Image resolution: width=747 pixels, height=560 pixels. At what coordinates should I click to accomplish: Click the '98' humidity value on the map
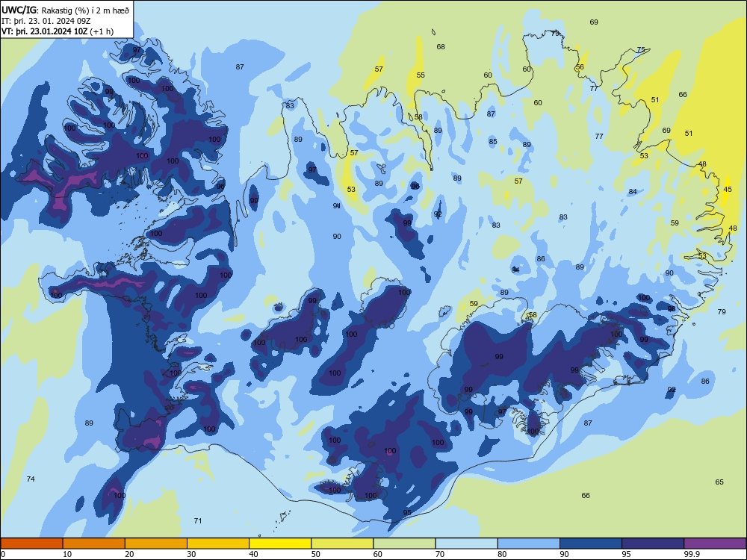(672, 309)
